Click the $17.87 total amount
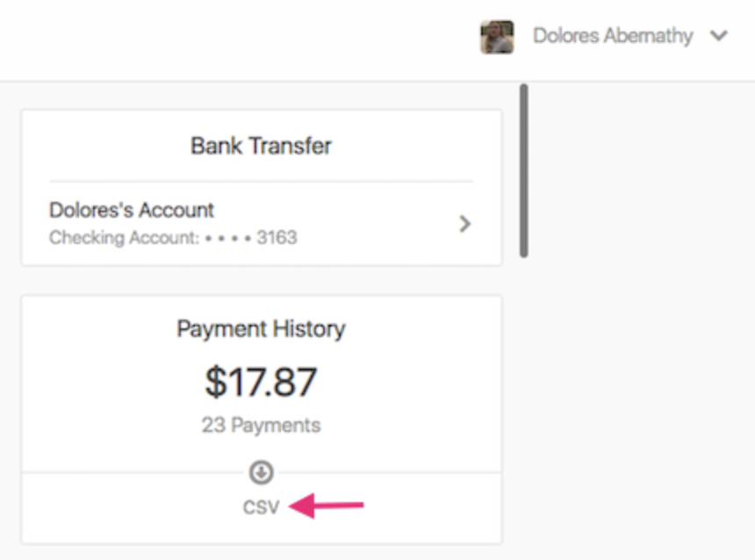 click(x=260, y=378)
